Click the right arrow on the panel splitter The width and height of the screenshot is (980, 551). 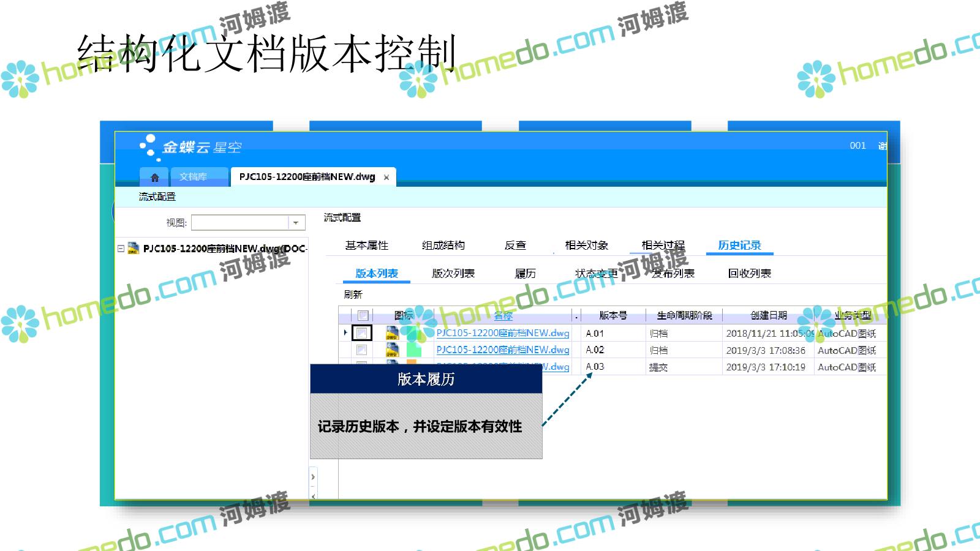pyautogui.click(x=313, y=477)
